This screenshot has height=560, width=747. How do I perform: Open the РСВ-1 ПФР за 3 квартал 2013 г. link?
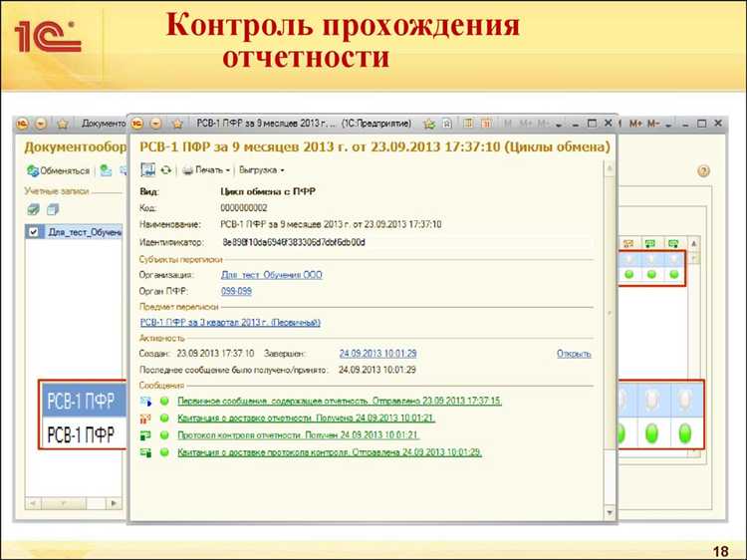click(x=230, y=323)
